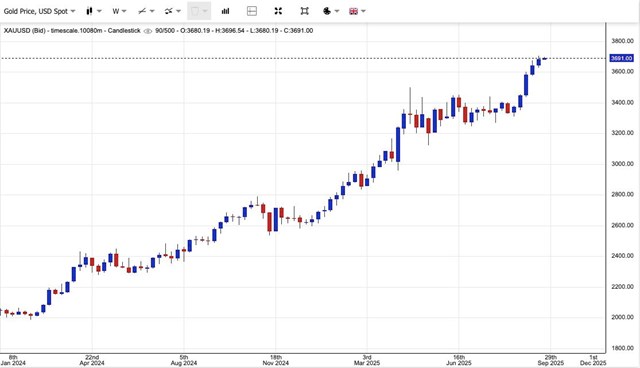Open the disabled greyed-out toolbar dropdown
This screenshot has height=368, width=640.
pos(199,11)
